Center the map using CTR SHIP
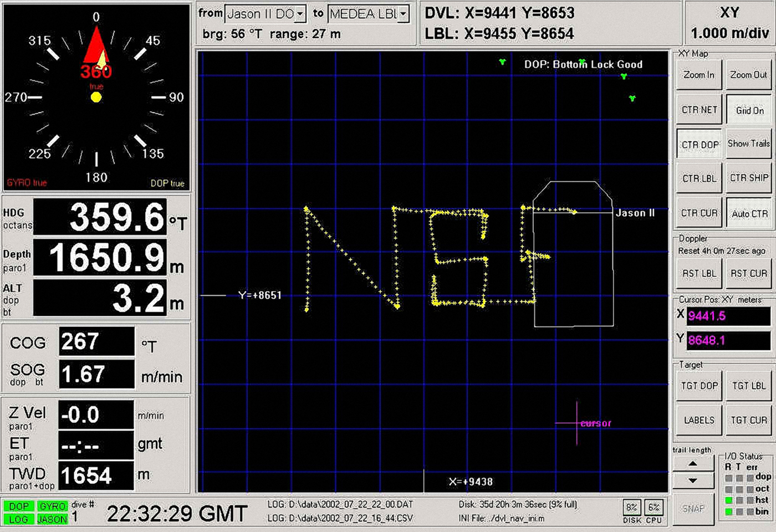776x532 pixels. click(749, 178)
